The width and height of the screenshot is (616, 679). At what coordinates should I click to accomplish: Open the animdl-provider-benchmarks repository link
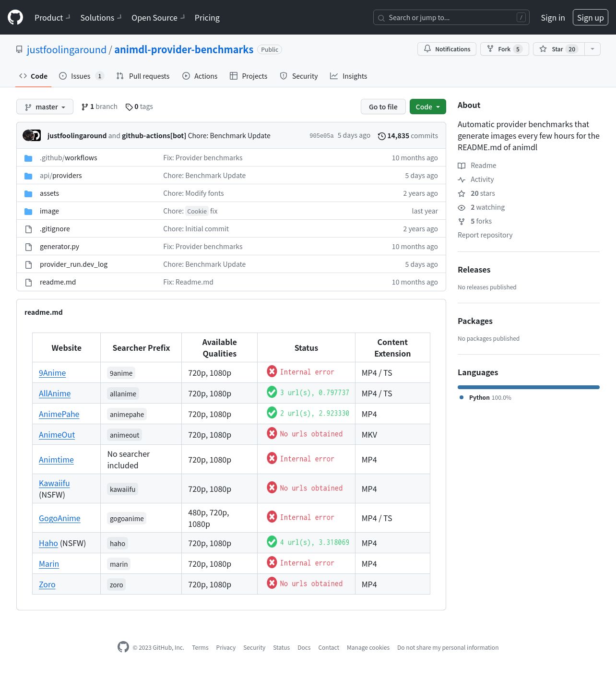click(184, 49)
